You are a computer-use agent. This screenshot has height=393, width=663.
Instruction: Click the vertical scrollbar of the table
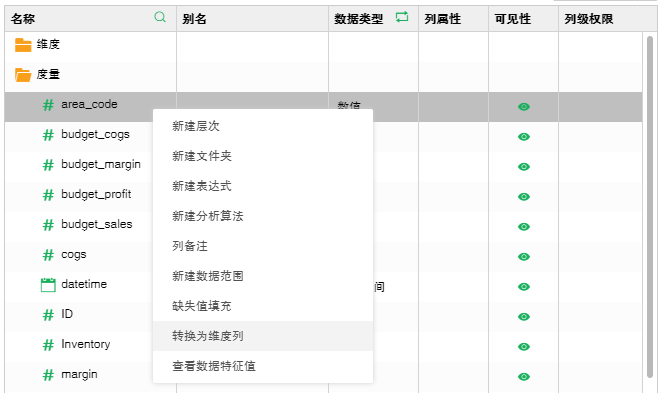click(650, 207)
